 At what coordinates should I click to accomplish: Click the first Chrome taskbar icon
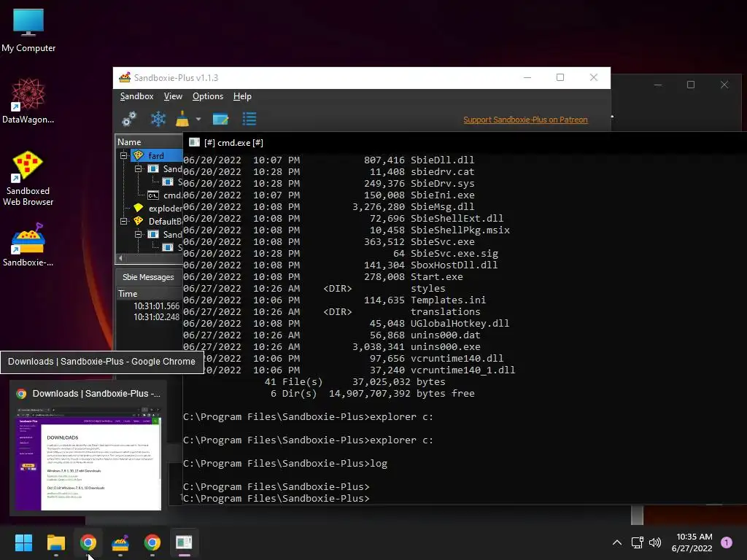click(x=88, y=542)
